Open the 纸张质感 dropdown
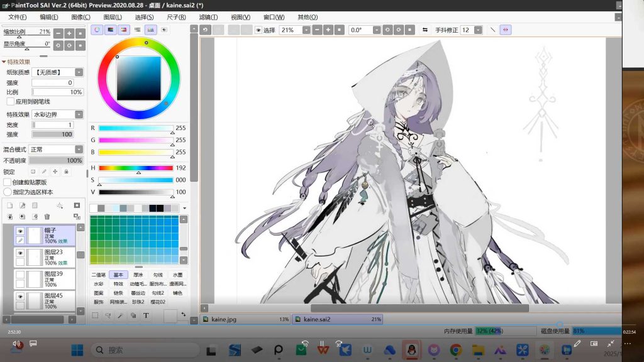644x362 pixels. tap(79, 72)
